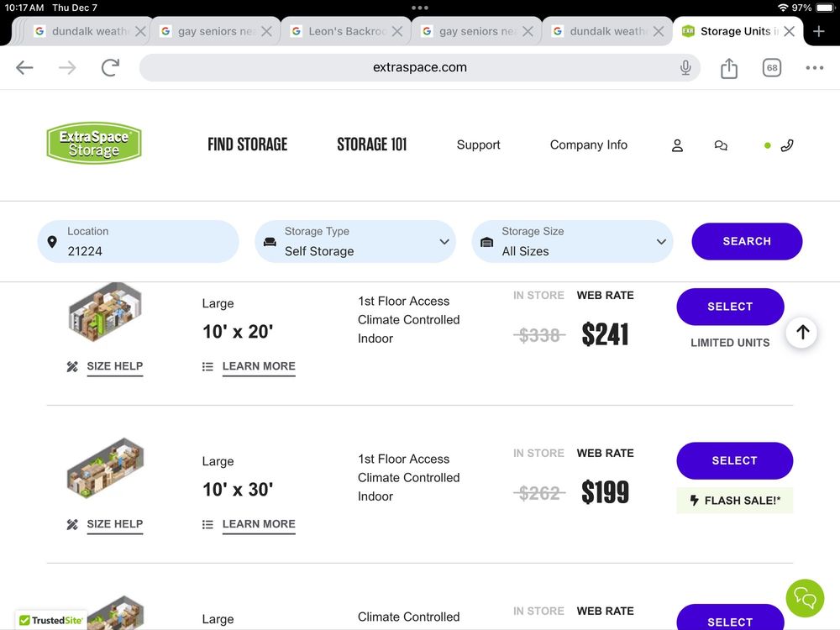840x630 pixels.
Task: Click the scroll-to-top arrow button
Action: [x=802, y=333]
